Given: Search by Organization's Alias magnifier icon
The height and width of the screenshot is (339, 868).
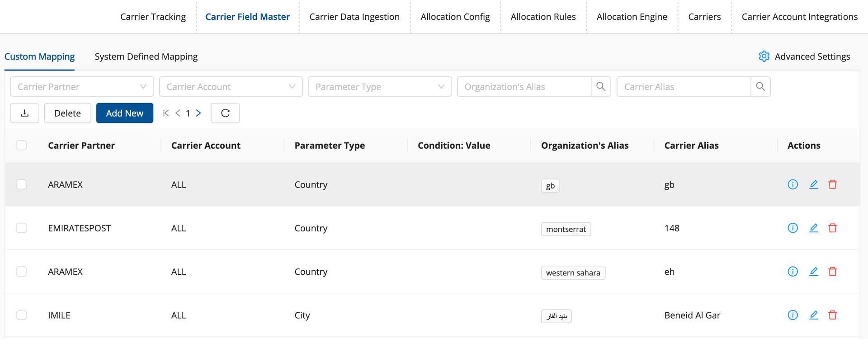Looking at the screenshot, I should point(600,86).
